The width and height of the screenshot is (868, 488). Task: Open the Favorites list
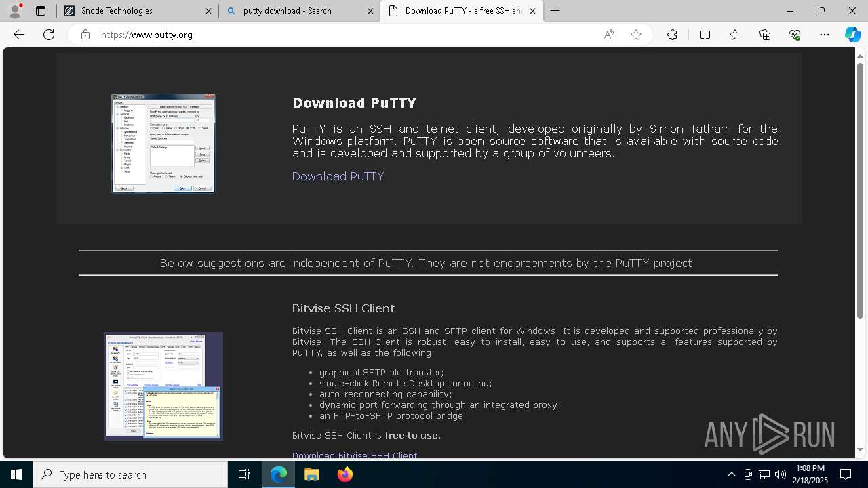(x=735, y=35)
